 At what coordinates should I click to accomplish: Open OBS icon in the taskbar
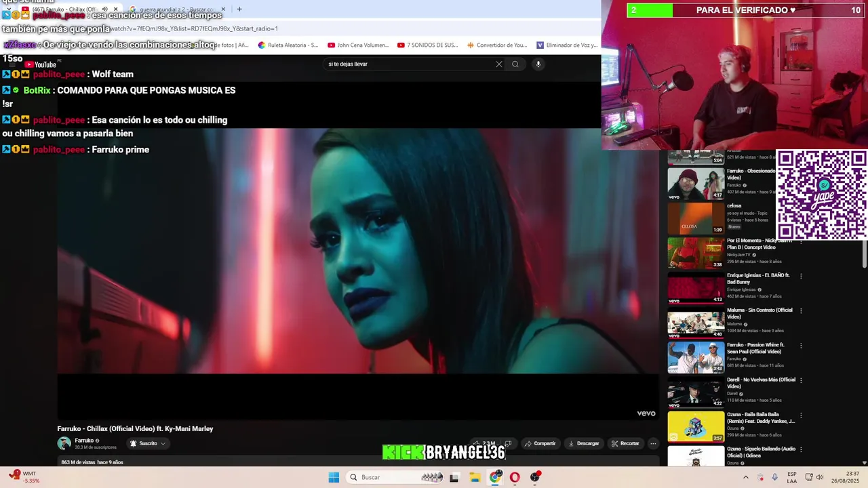535,477
